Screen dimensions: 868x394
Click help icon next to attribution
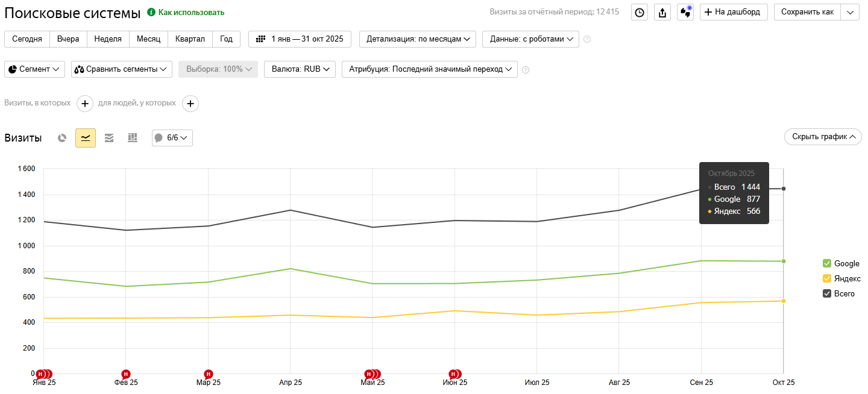526,70
